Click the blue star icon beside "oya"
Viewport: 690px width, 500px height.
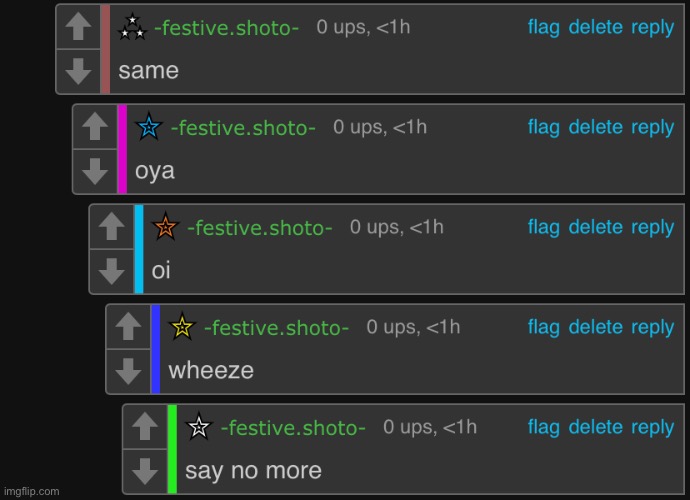(149, 127)
